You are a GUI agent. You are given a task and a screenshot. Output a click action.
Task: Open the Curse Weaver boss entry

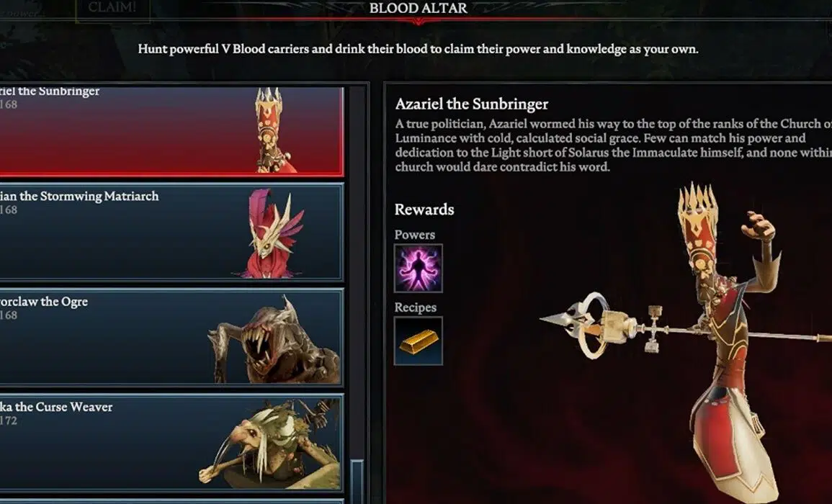pos(171,442)
